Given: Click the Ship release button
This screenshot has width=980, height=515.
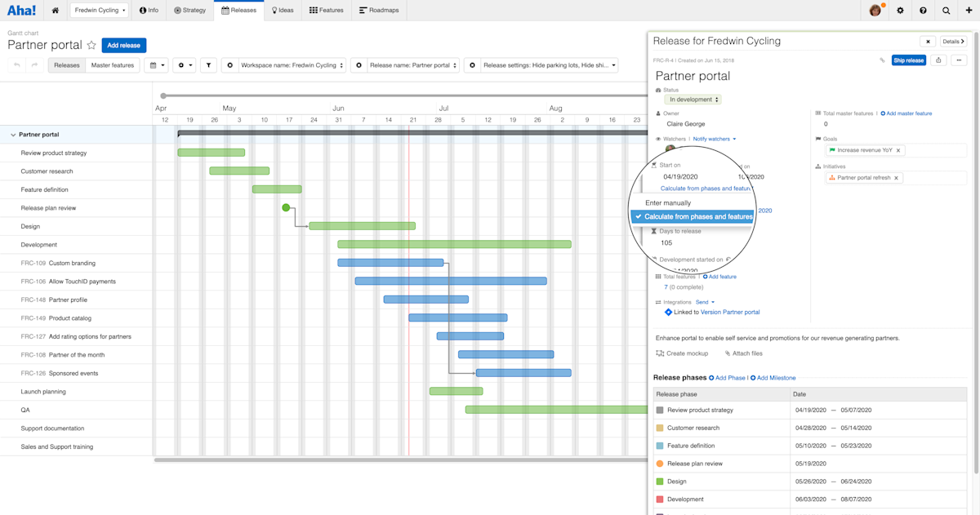Looking at the screenshot, I should [x=908, y=60].
